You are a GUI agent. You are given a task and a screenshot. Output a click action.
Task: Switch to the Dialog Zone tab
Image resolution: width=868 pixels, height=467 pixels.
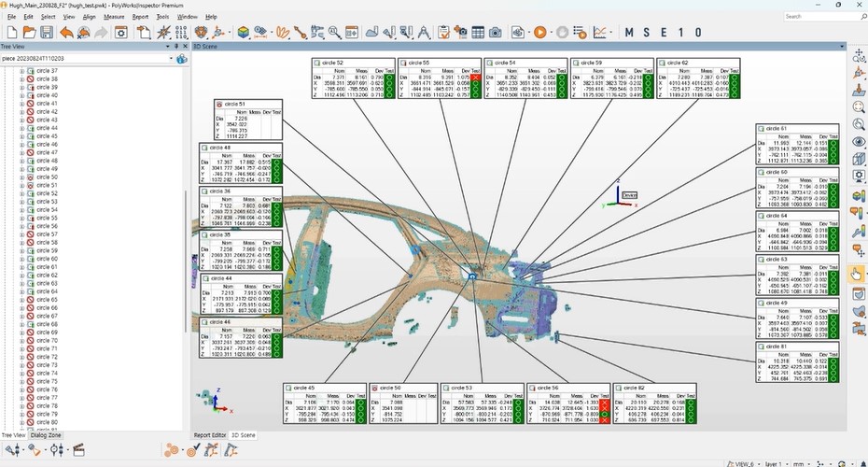point(46,435)
